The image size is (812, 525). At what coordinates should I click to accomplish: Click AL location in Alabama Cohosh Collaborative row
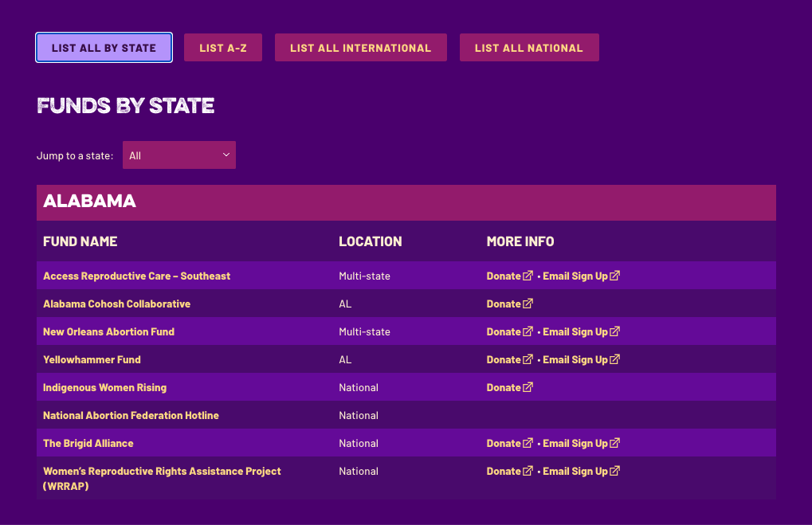coord(345,304)
